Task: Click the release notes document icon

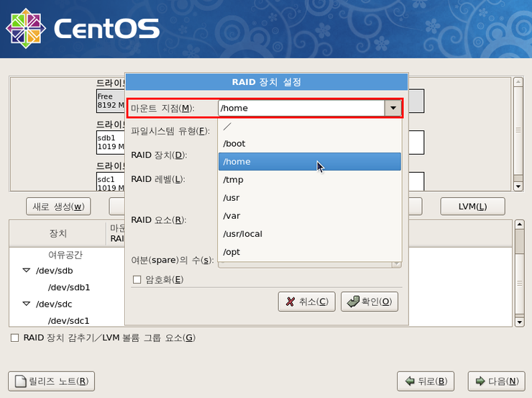Action: (x=19, y=381)
